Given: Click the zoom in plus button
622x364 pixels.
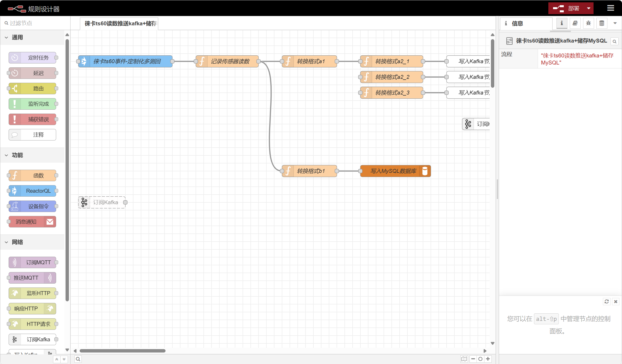Looking at the screenshot, I should point(488,359).
